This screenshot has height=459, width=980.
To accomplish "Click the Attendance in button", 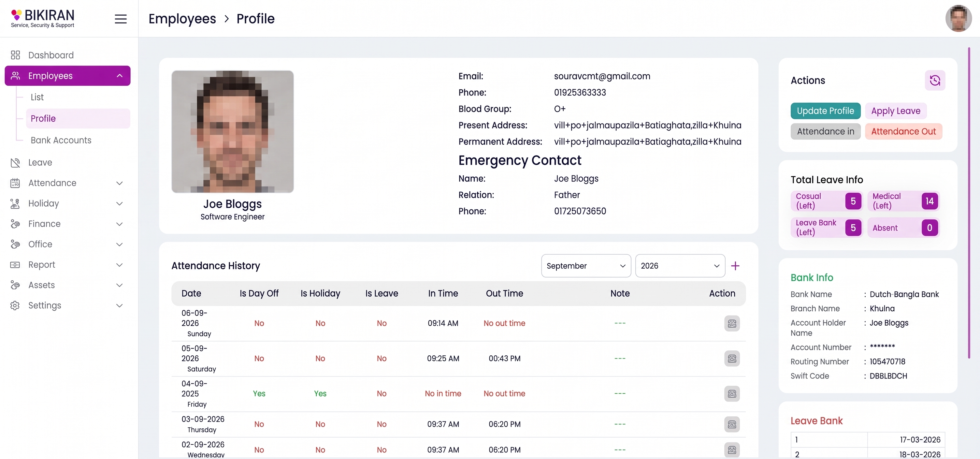I will 825,131.
